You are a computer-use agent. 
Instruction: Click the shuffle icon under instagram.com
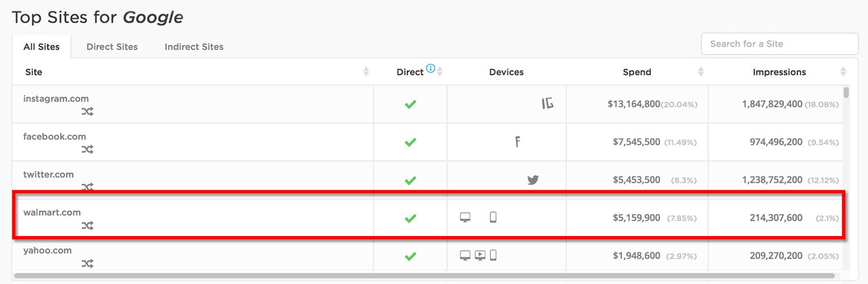[87, 112]
